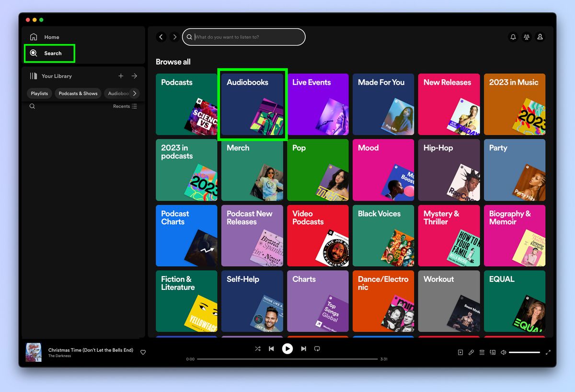The width and height of the screenshot is (575, 392).
Task: Adjust the volume slider
Action: click(x=525, y=352)
